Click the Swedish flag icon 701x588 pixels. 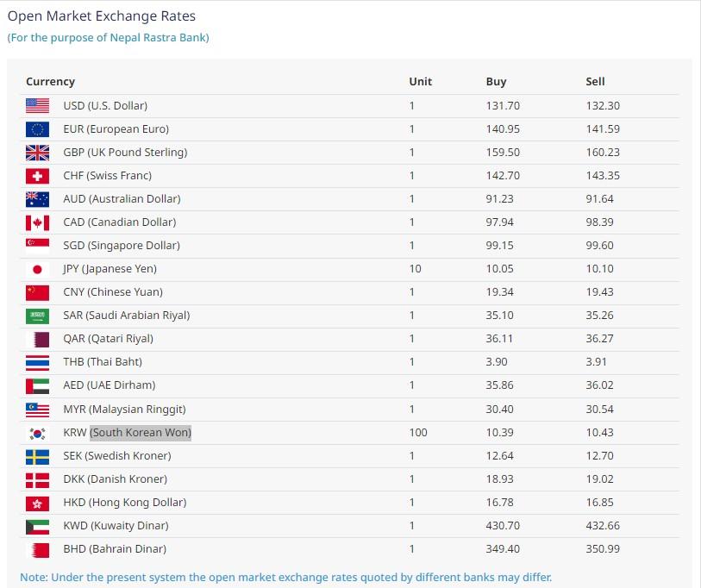[38, 456]
